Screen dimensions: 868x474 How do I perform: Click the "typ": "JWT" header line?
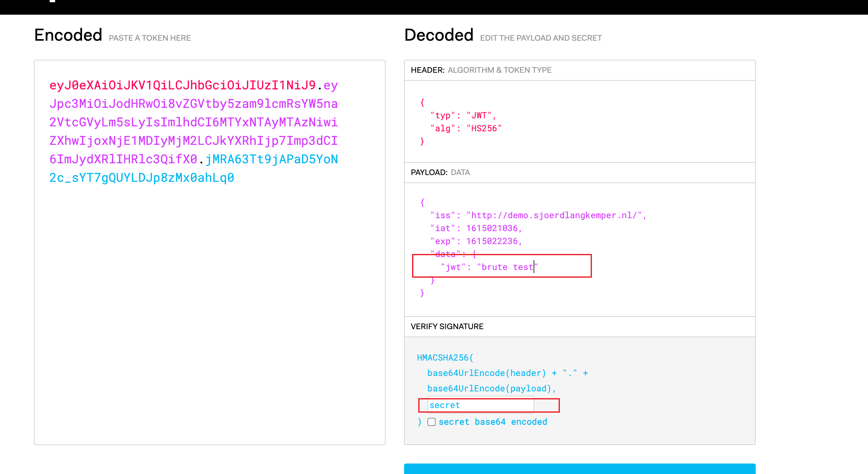click(462, 116)
